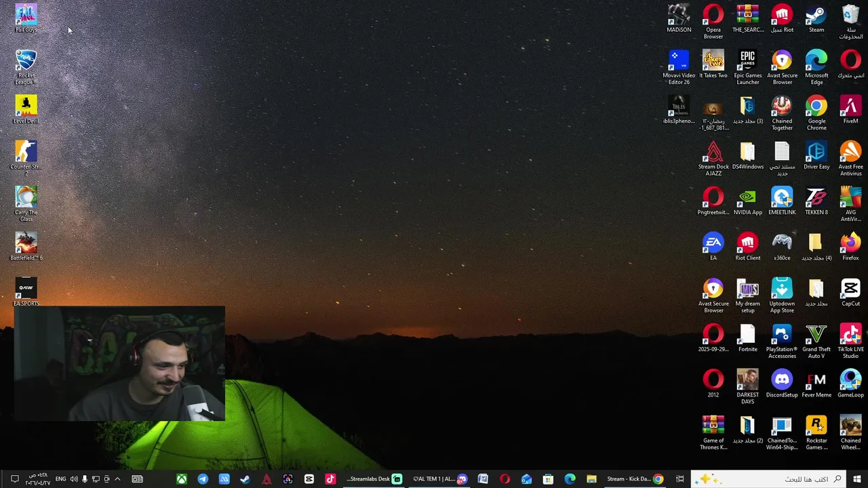Viewport: 868px width, 488px height.
Task: Launch Uptodown App Store icon
Action: coord(782,296)
